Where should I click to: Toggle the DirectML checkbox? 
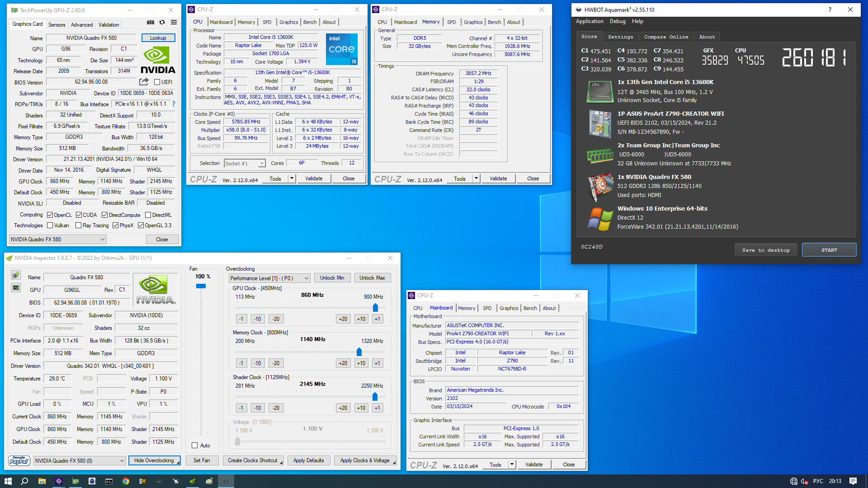pyautogui.click(x=148, y=215)
